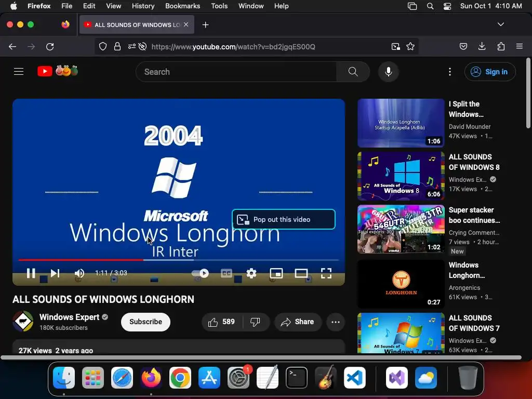View site security padlock info

point(117,46)
